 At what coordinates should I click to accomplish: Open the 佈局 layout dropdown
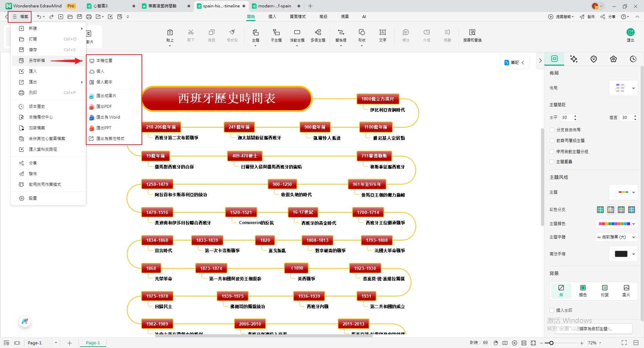point(623,88)
